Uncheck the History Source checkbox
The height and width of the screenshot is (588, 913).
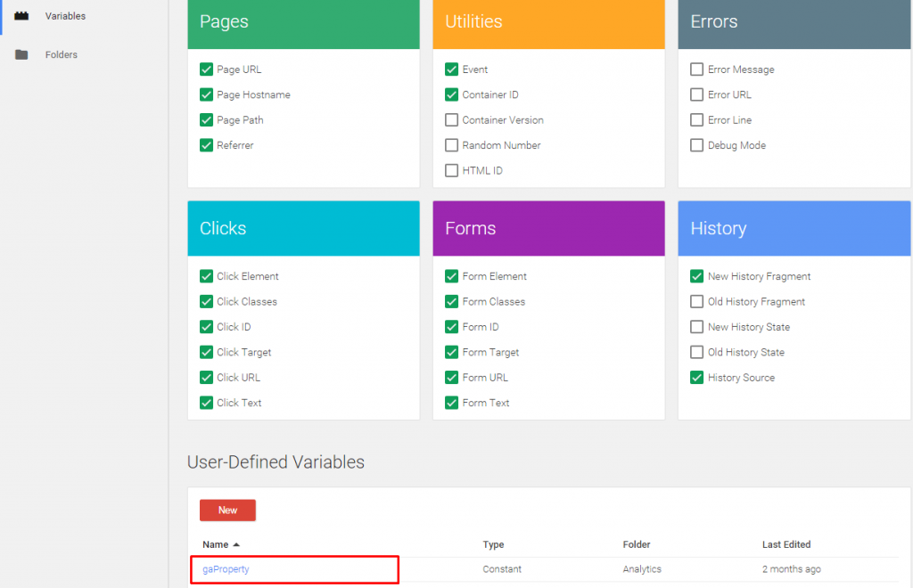[x=697, y=378]
